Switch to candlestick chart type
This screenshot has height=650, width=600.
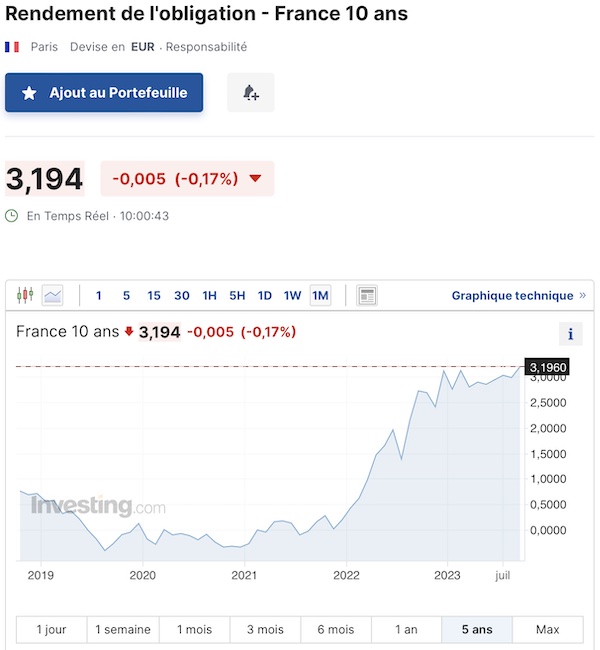point(26,295)
